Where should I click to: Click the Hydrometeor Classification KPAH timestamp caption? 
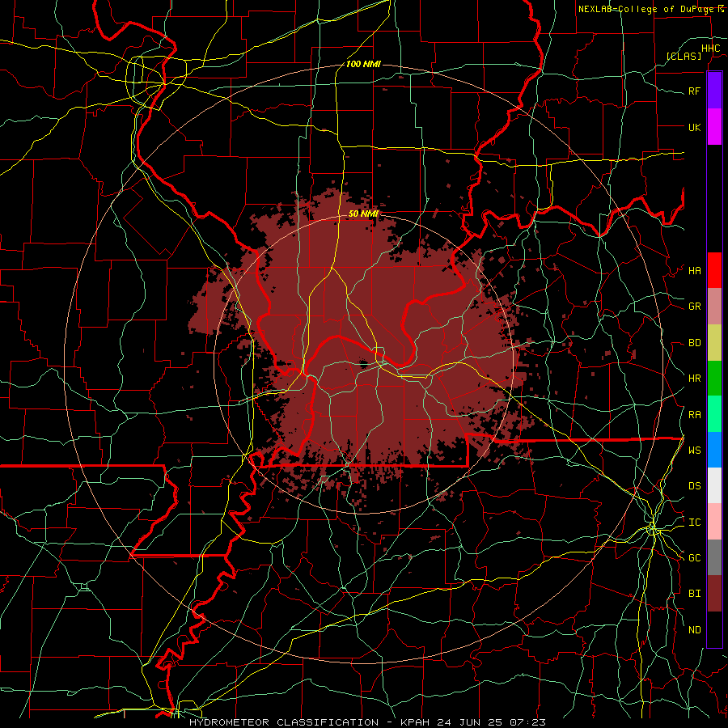(x=367, y=722)
